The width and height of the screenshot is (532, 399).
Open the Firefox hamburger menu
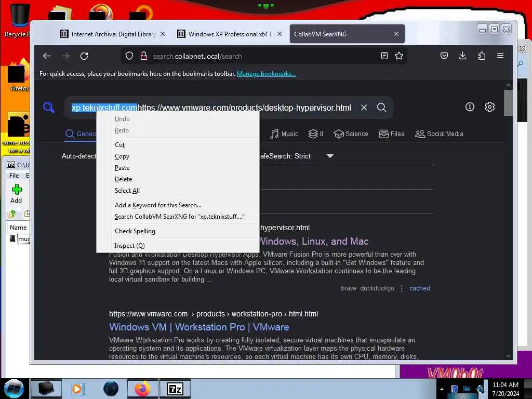(500, 56)
